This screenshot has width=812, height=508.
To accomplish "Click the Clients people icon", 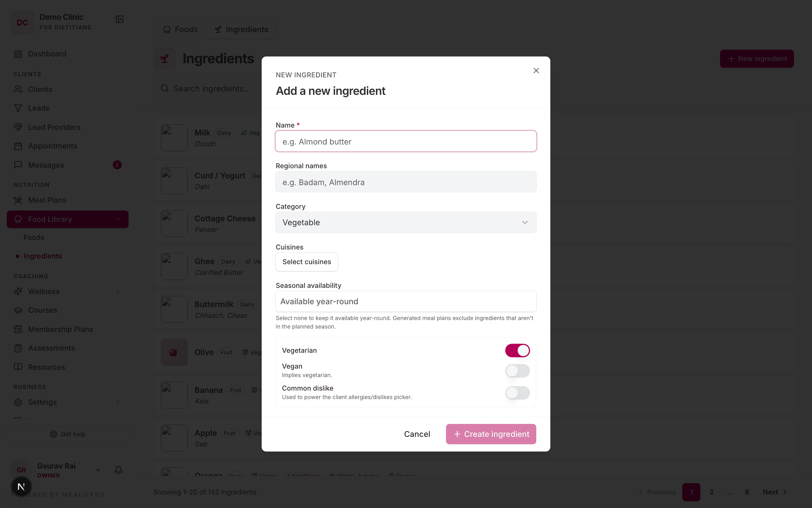I will tap(18, 89).
